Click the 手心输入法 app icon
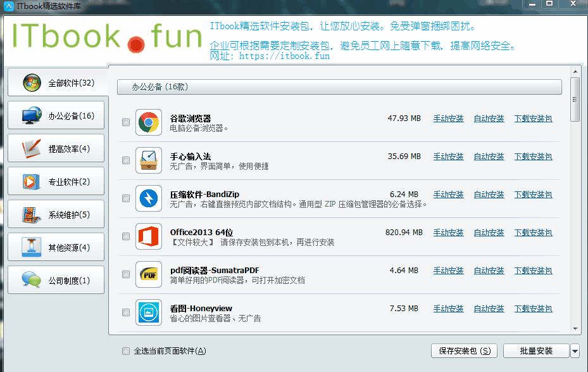Screen dimensions: 588x372 coord(149,160)
